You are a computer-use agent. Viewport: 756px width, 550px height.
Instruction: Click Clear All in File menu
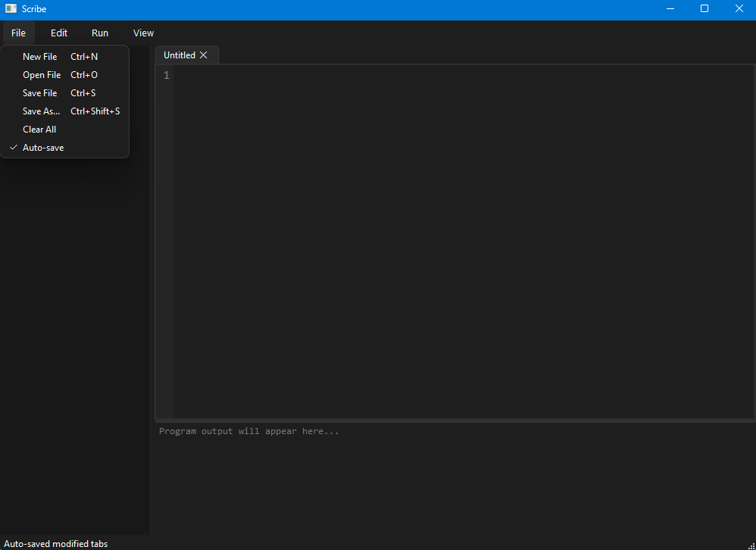click(x=64, y=130)
